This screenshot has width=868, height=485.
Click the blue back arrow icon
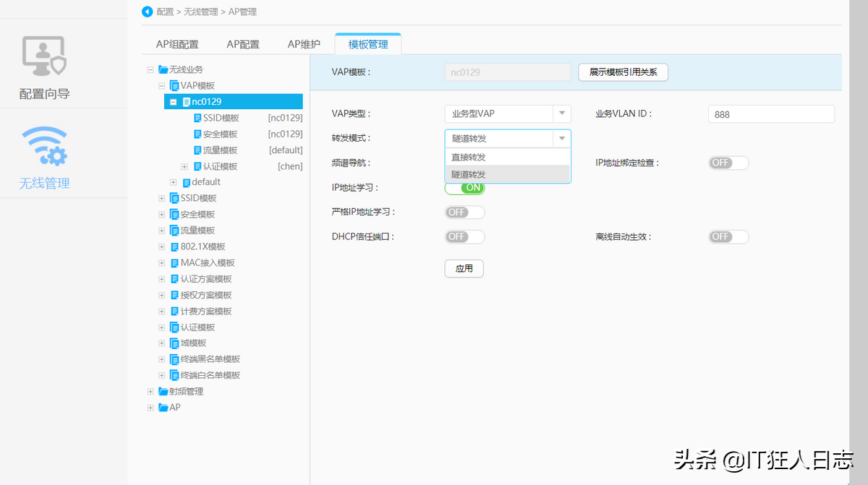(148, 12)
